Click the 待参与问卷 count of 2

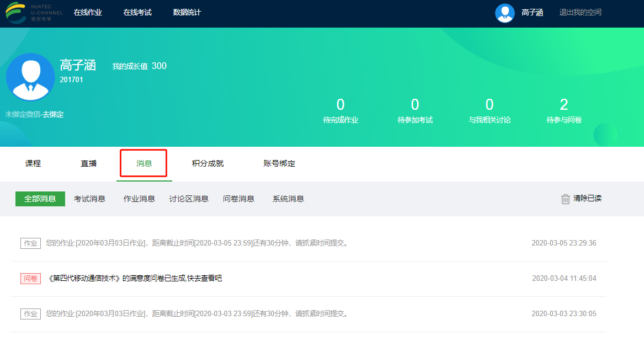[x=563, y=105]
